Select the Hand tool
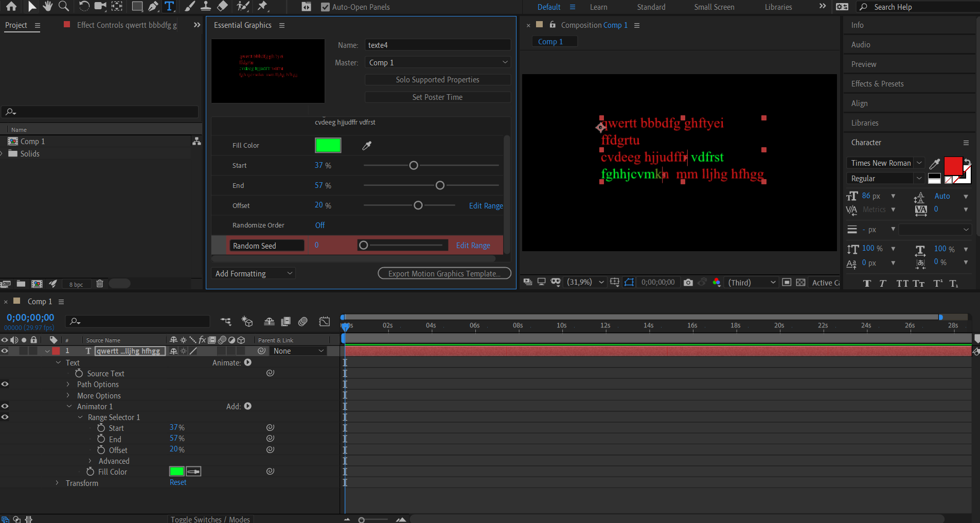 (x=48, y=6)
